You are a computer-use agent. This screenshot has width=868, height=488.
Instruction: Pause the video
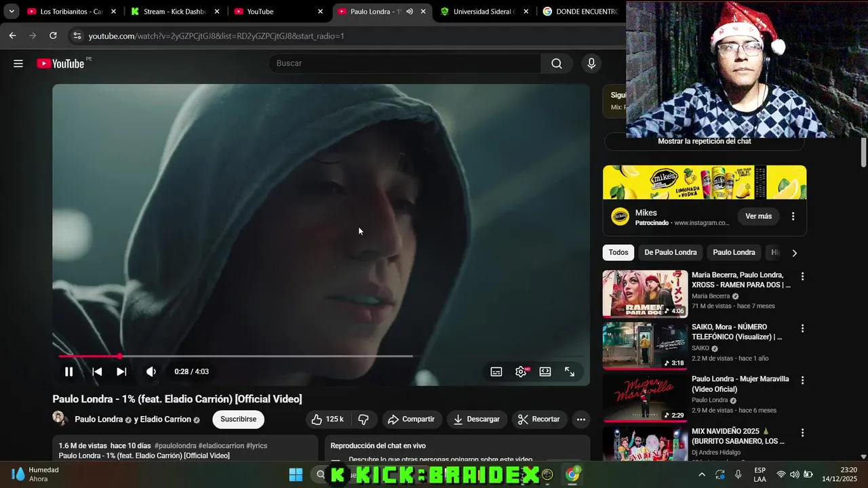[x=68, y=371]
